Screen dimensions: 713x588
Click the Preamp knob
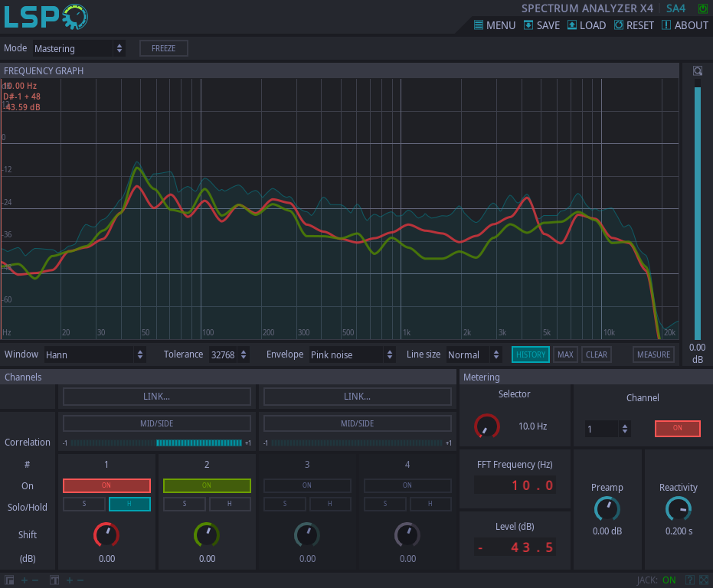[x=607, y=508]
